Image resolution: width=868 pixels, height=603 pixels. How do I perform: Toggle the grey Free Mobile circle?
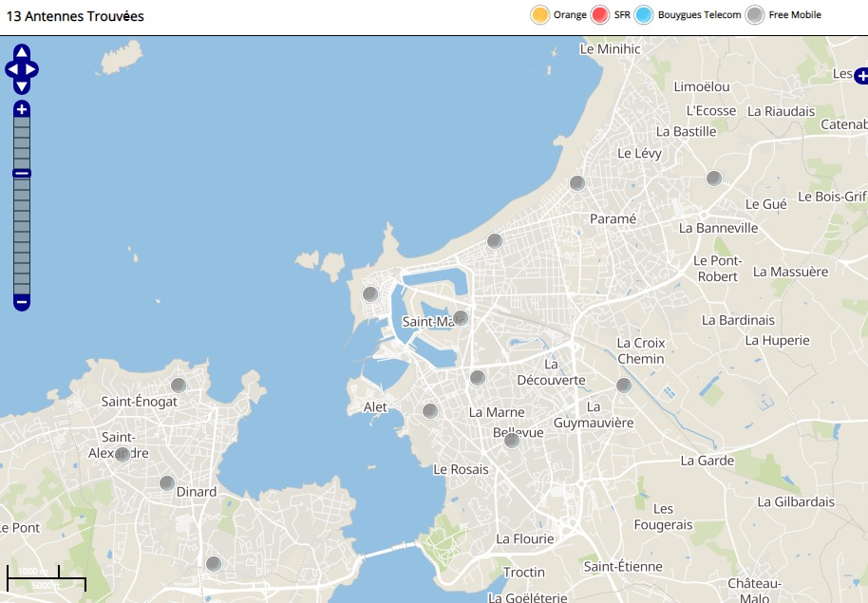[x=755, y=15]
